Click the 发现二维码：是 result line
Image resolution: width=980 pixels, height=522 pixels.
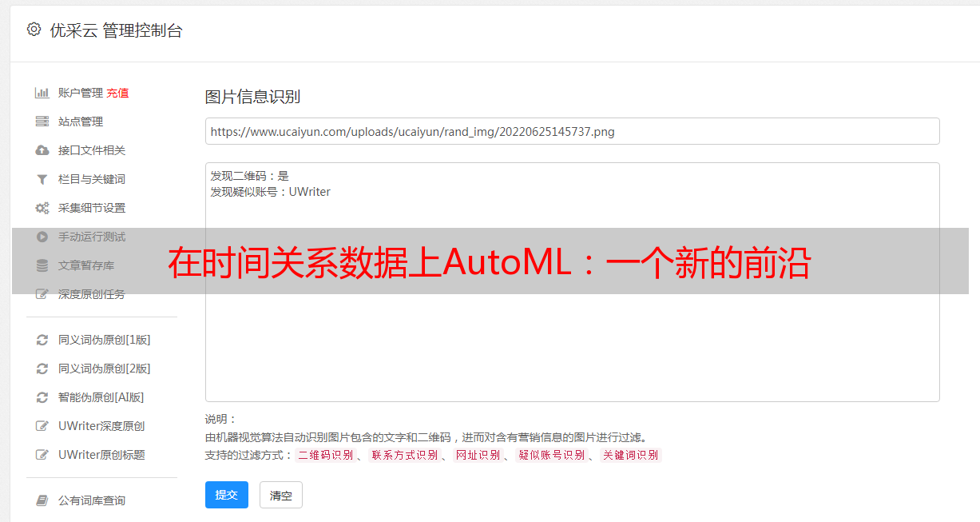(250, 176)
